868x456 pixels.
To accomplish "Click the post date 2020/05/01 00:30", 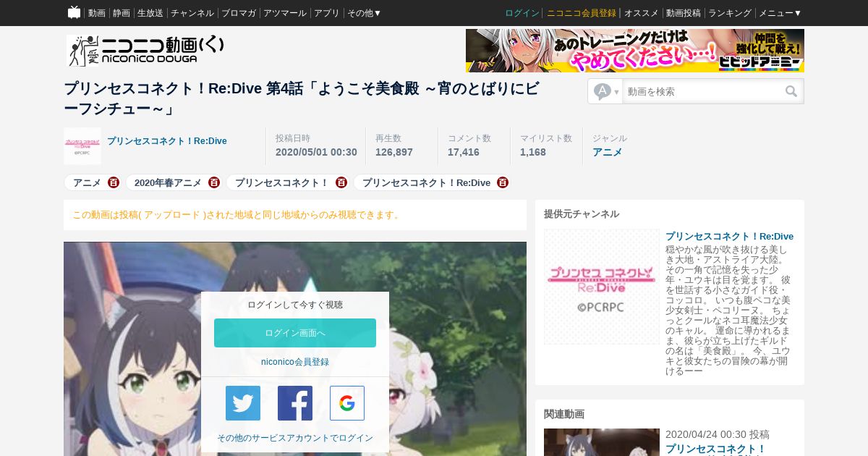I will click(316, 152).
